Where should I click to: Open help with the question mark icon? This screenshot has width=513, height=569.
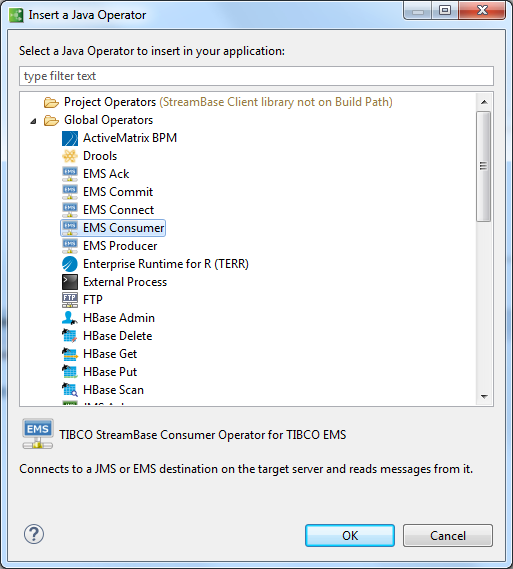coord(34,534)
